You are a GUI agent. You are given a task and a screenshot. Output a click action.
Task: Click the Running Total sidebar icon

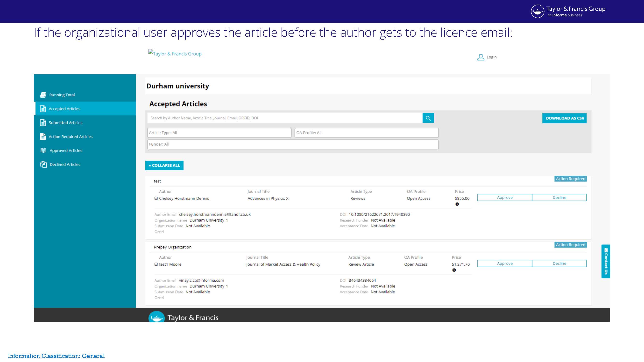[43, 95]
